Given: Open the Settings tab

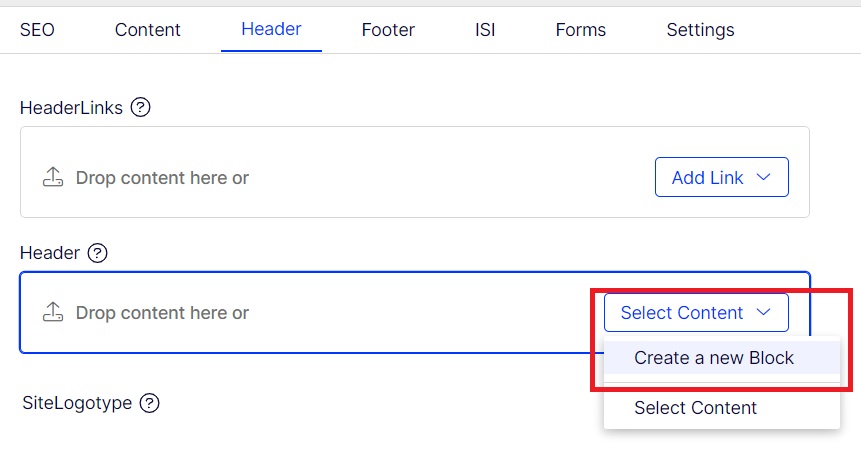Looking at the screenshot, I should (700, 30).
